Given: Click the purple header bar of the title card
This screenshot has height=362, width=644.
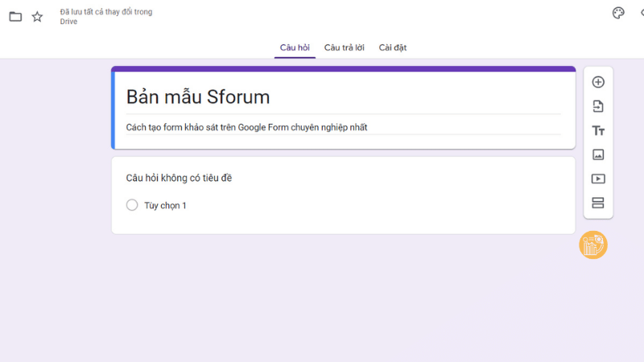Looking at the screenshot, I should click(x=343, y=69).
